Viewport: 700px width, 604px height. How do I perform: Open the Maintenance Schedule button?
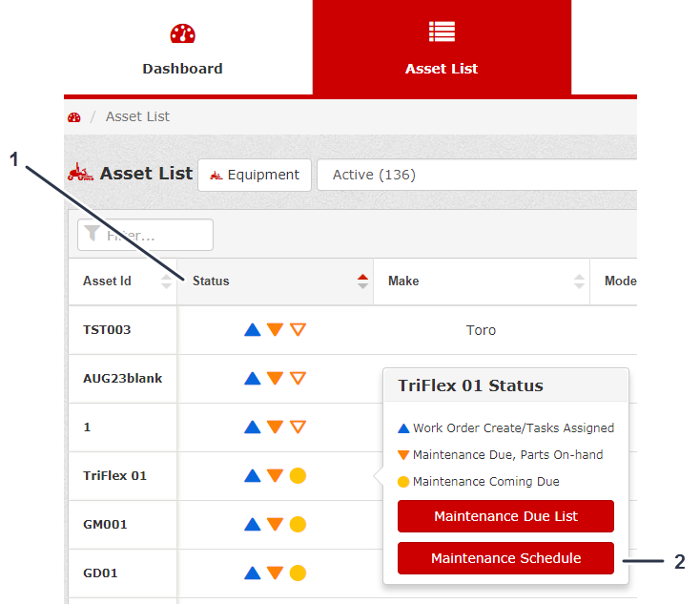[505, 558]
